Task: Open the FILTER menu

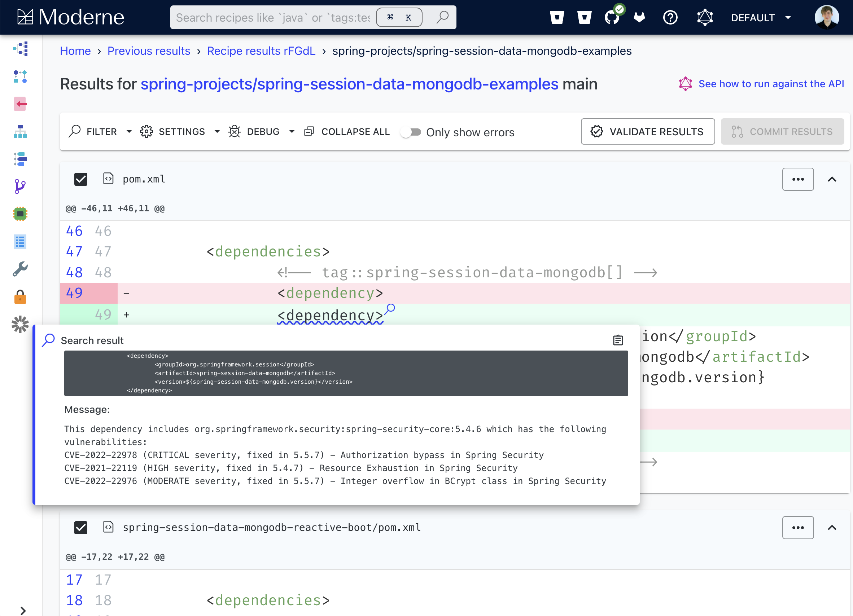Action: click(101, 132)
